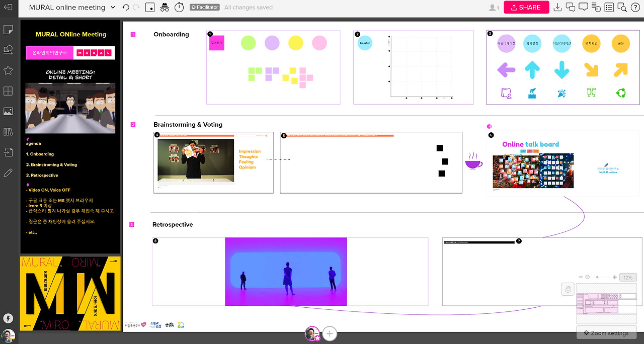Click the import files icon in sidebar
The width and height of the screenshot is (644, 344).
tap(8, 152)
